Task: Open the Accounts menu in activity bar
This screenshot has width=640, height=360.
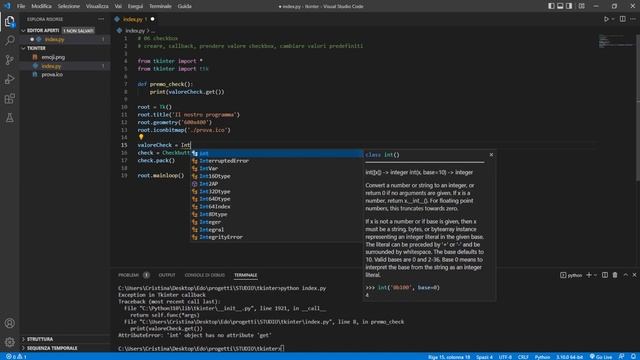Action: pos(9,323)
